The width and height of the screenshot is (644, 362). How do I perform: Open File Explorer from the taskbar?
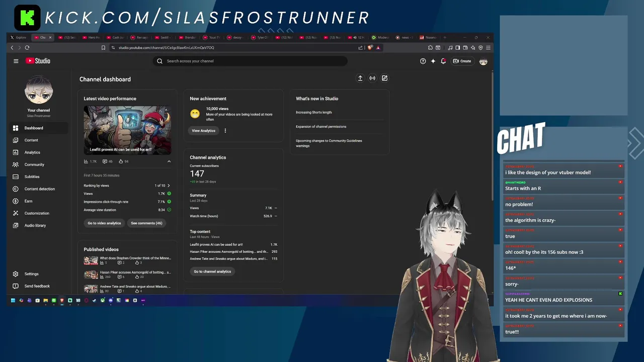tap(45, 301)
